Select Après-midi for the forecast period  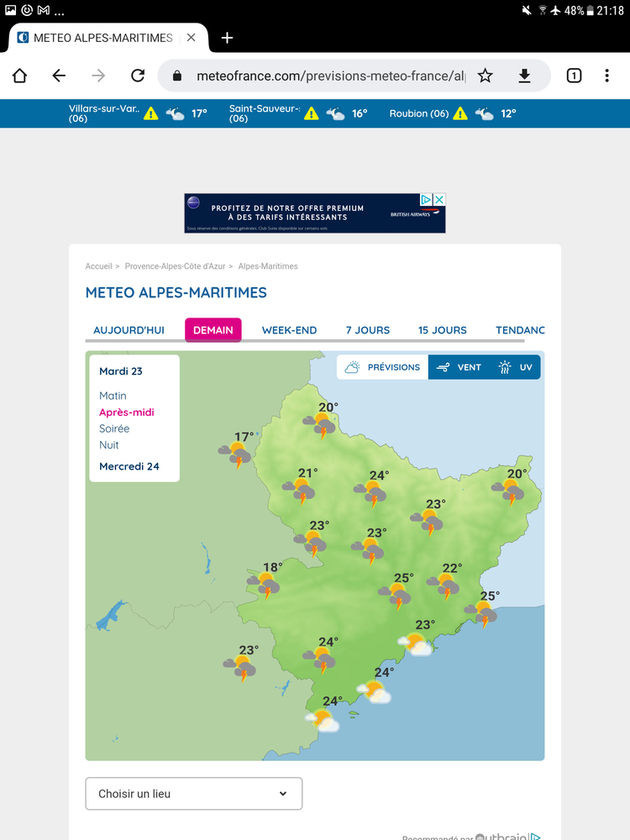(x=127, y=412)
